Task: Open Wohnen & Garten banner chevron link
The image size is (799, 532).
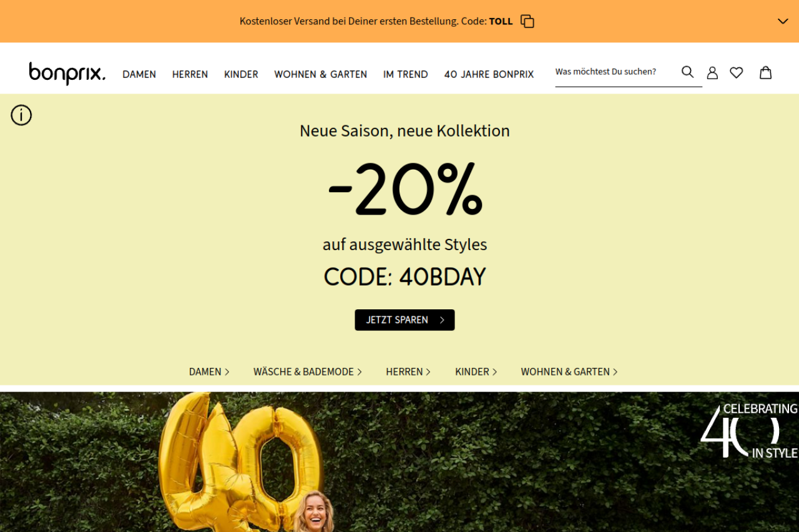Action: (569, 372)
